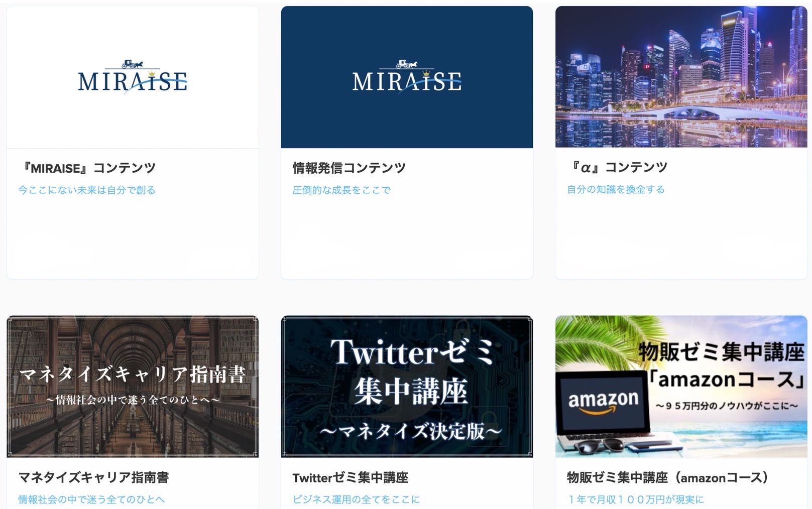Open the white MIRAISE logo thumbnail

pos(133,77)
